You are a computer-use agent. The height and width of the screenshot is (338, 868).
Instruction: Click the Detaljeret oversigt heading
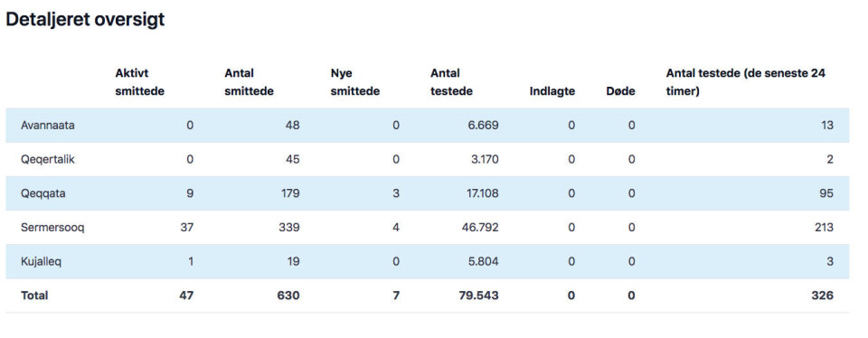pos(85,20)
